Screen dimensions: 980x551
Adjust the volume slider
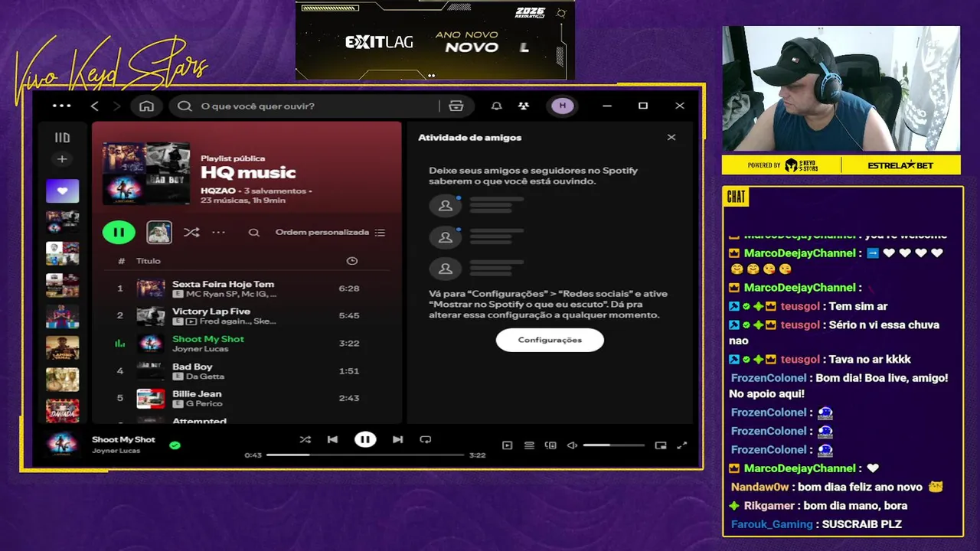pos(613,445)
